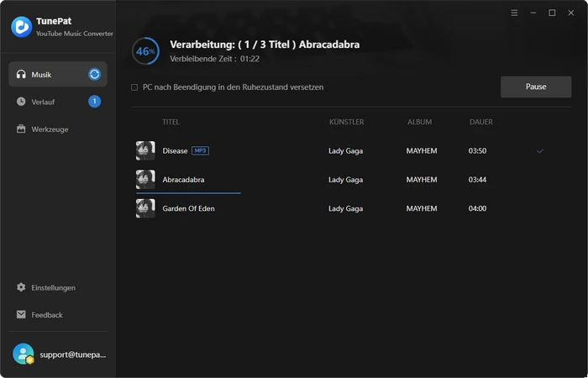
Task: Open the Werkzeuge tools section
Action: [x=58, y=129]
